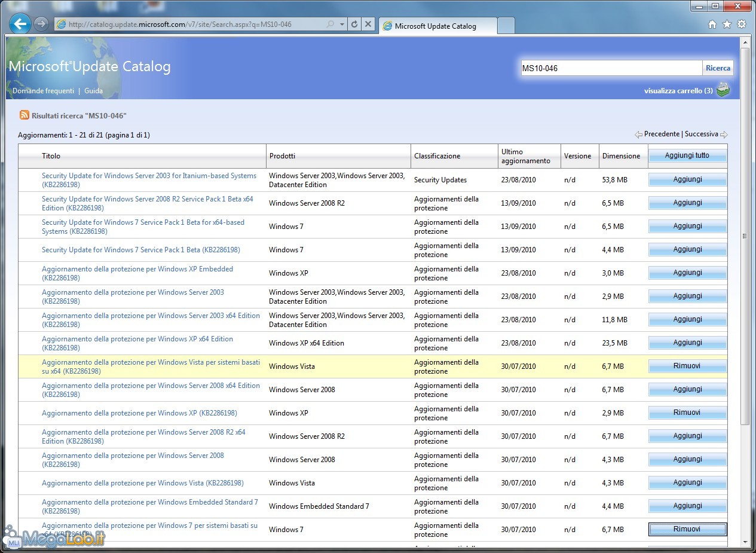
Task: Open the Domande frequenti link
Action: [43, 91]
